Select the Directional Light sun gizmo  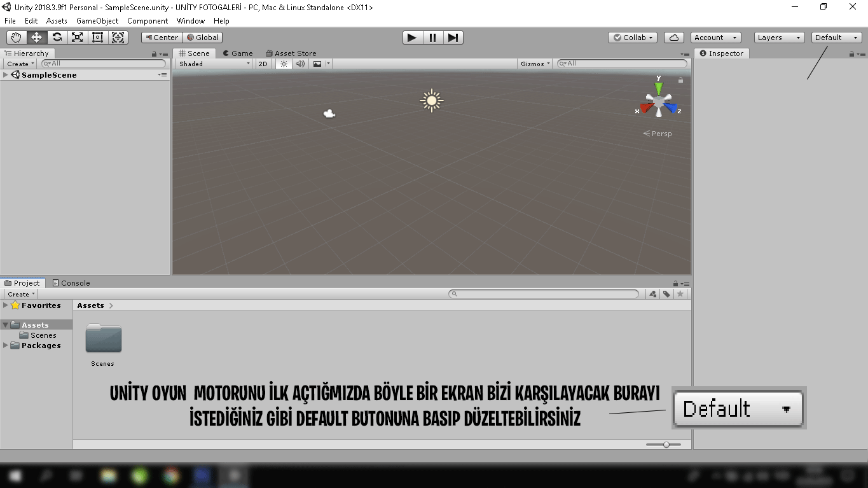pyautogui.click(x=432, y=101)
